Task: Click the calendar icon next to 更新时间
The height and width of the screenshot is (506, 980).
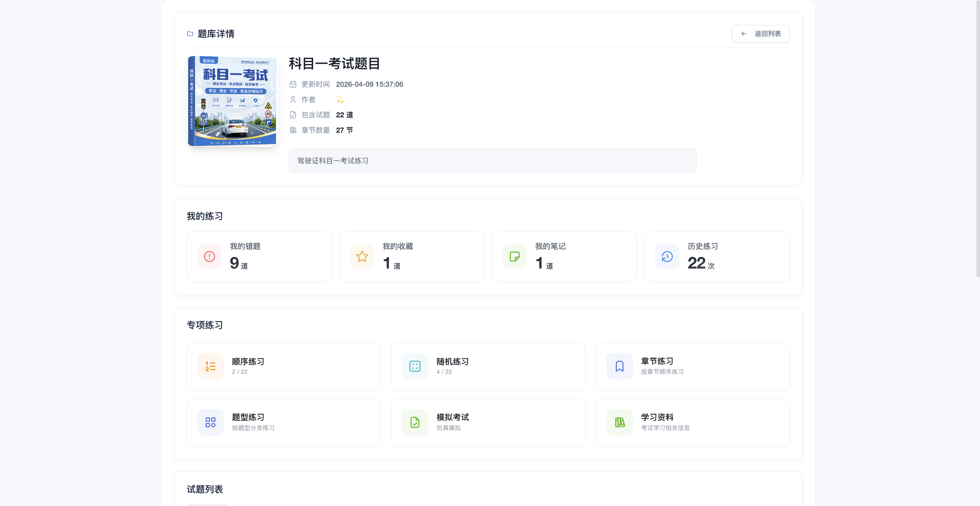Action: pyautogui.click(x=292, y=84)
